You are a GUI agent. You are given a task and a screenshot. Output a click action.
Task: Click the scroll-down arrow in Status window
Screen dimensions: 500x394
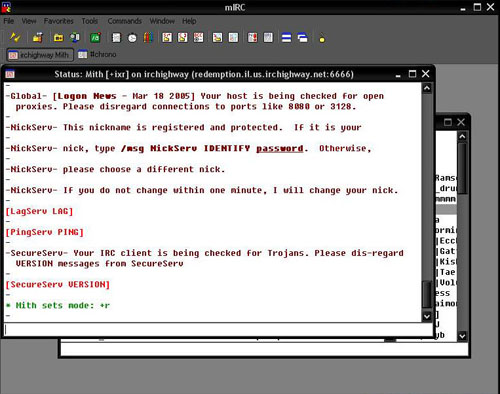(427, 317)
